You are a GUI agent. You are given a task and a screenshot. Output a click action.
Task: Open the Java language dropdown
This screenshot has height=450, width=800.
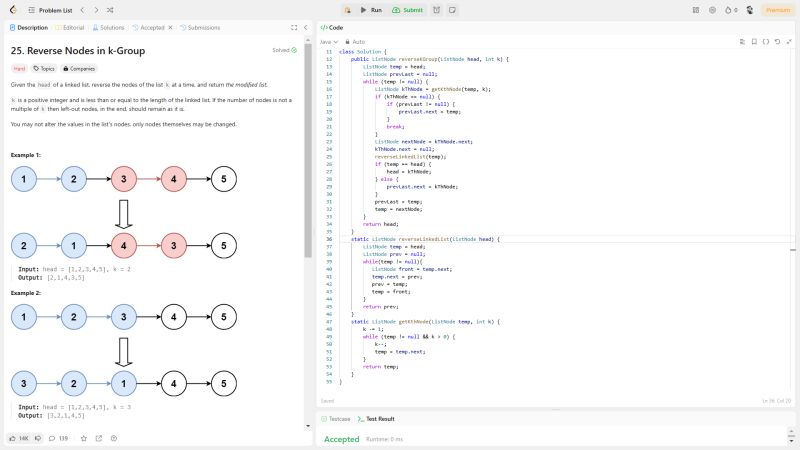click(x=328, y=42)
